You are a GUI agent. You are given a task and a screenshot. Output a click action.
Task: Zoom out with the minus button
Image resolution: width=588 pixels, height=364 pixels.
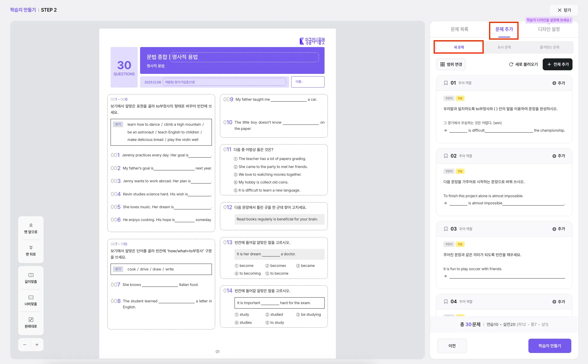(25, 345)
